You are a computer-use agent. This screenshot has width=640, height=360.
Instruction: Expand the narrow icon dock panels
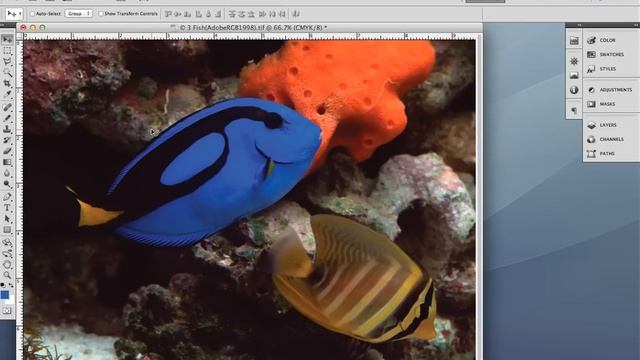pyautogui.click(x=579, y=25)
